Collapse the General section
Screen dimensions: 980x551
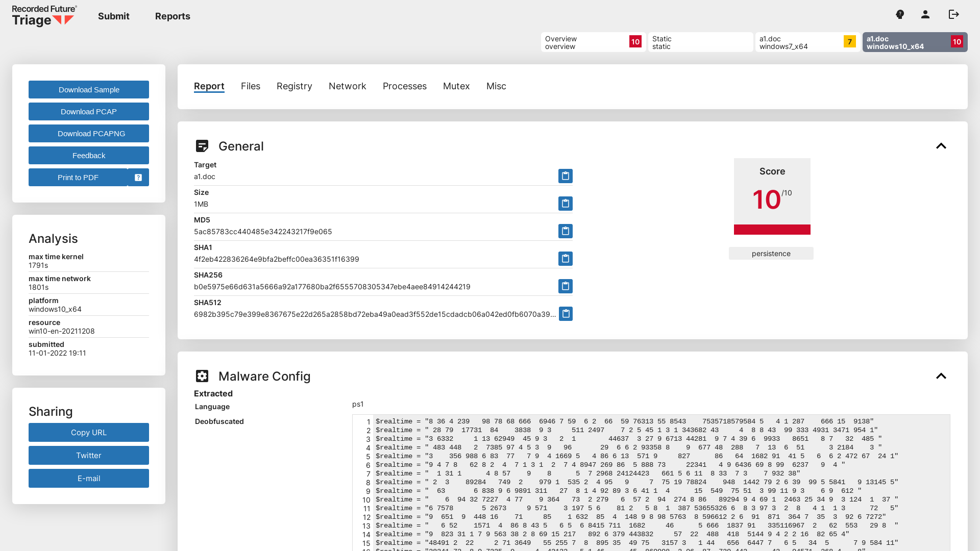point(941,146)
